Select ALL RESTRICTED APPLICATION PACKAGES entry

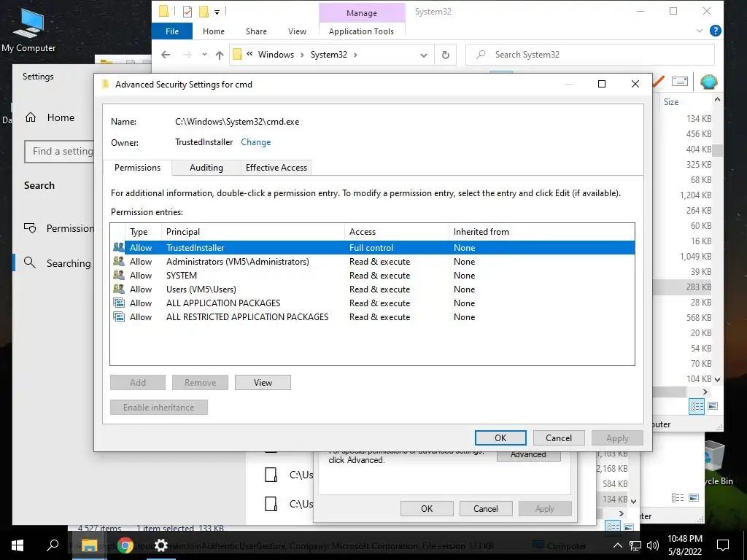tap(373, 316)
